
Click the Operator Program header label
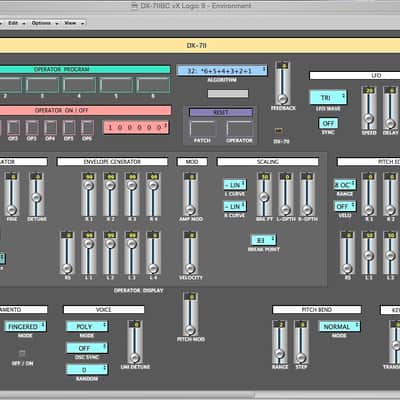pos(62,69)
